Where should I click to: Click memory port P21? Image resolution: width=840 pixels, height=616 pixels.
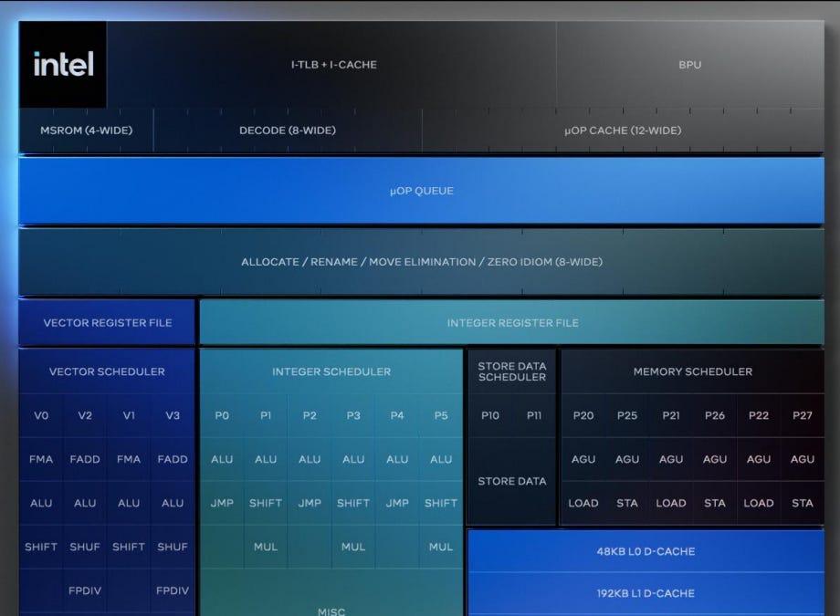(671, 415)
